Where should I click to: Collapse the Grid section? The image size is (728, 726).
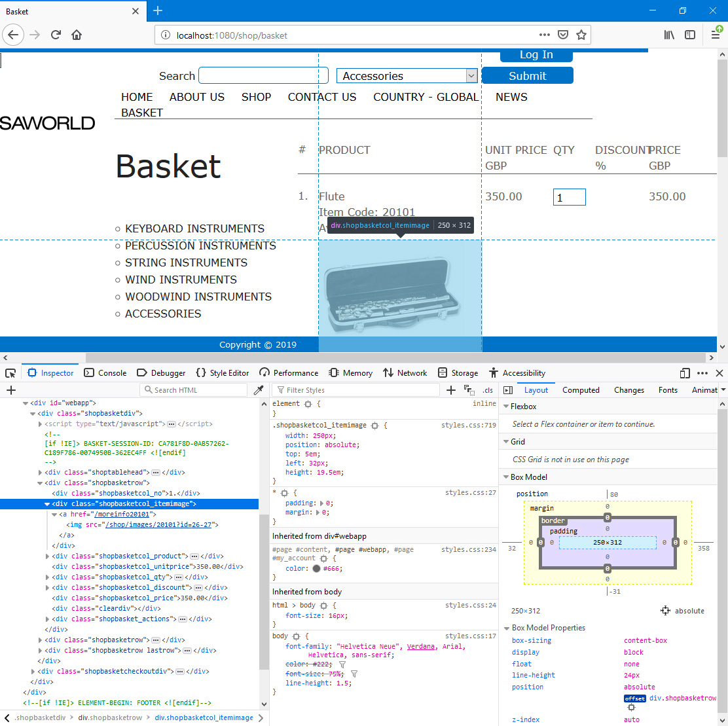[x=506, y=442]
